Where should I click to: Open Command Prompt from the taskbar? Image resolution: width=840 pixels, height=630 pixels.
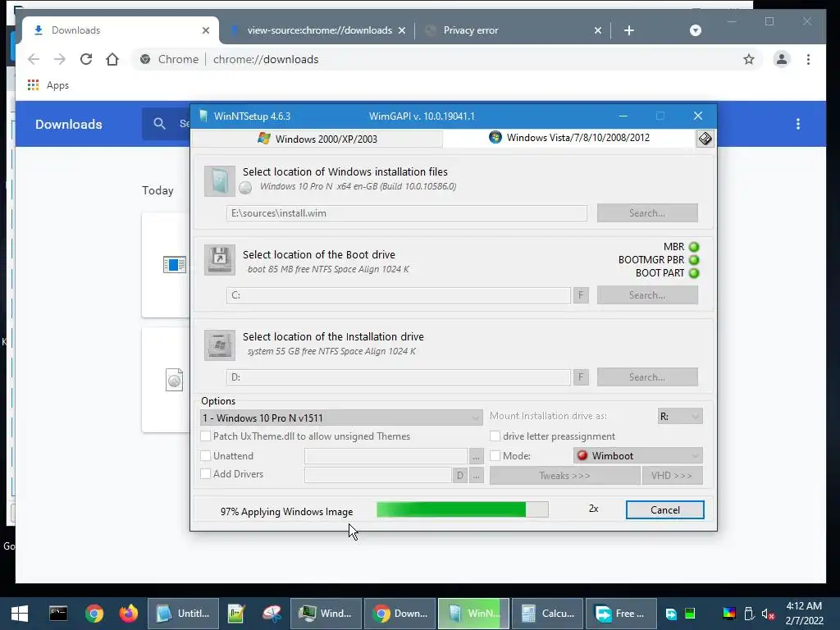58,614
